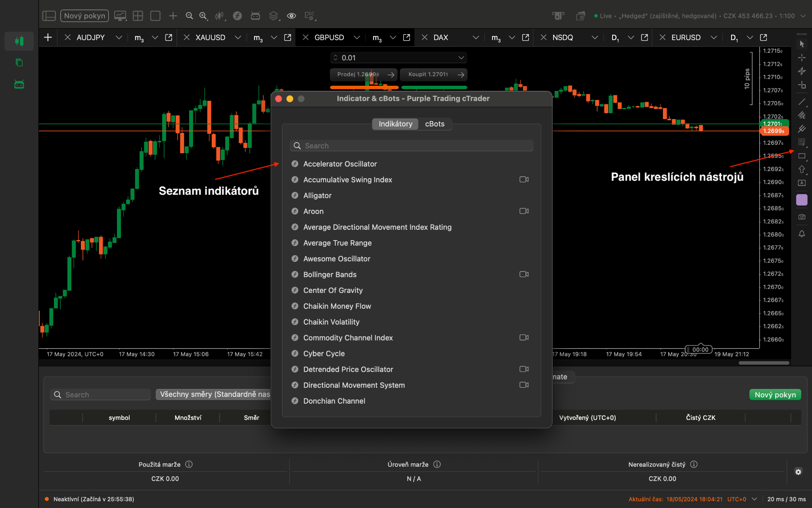
Task: Select the trend line drawing tool
Action: pyautogui.click(x=802, y=102)
